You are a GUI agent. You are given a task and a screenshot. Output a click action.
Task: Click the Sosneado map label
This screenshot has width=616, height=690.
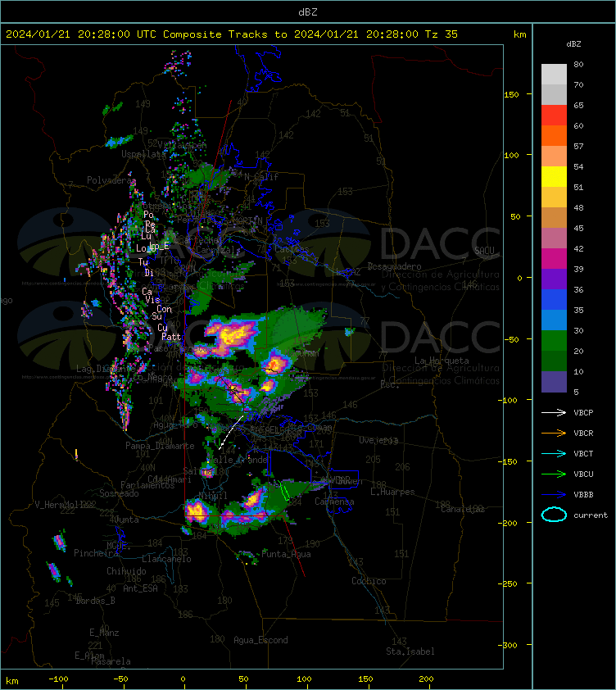(119, 493)
